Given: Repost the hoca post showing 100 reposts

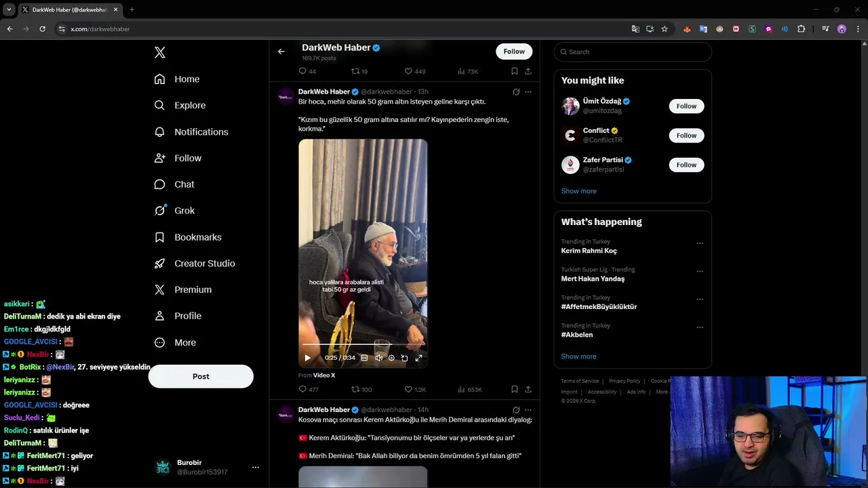Looking at the screenshot, I should [361, 390].
